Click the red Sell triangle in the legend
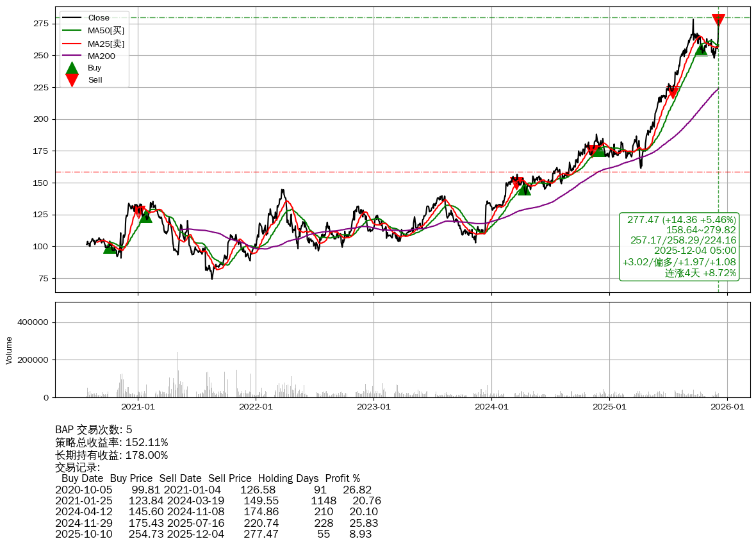The height and width of the screenshot is (546, 756). pyautogui.click(x=72, y=80)
